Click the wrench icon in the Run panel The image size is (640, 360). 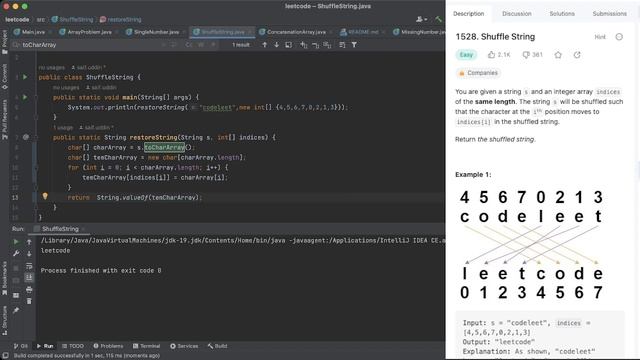coord(16,253)
